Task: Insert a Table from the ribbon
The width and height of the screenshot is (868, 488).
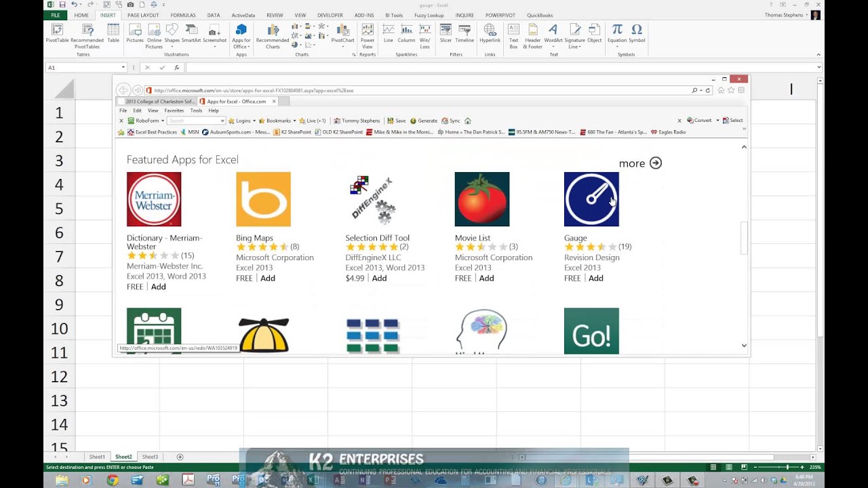Action: [113, 34]
